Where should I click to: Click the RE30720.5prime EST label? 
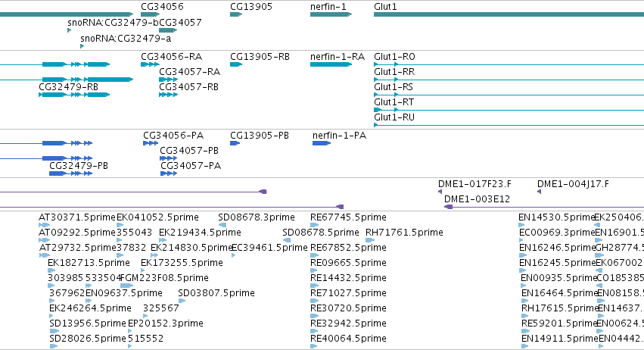tap(348, 308)
